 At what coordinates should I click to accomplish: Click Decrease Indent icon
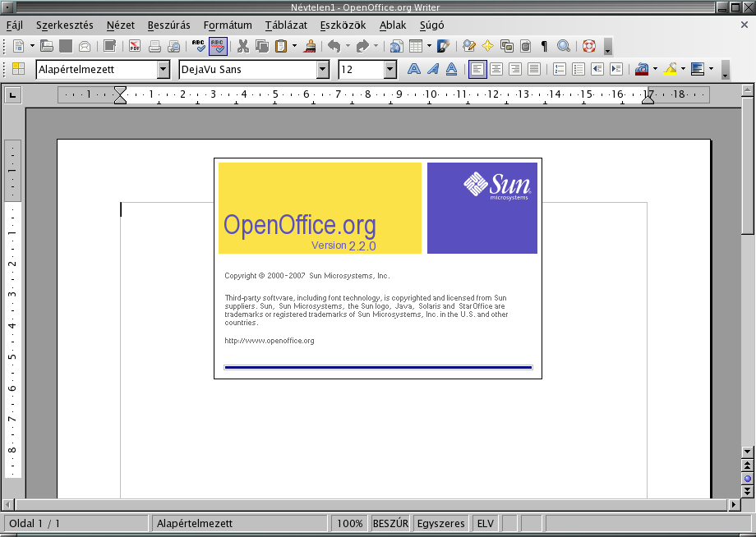pyautogui.click(x=597, y=69)
